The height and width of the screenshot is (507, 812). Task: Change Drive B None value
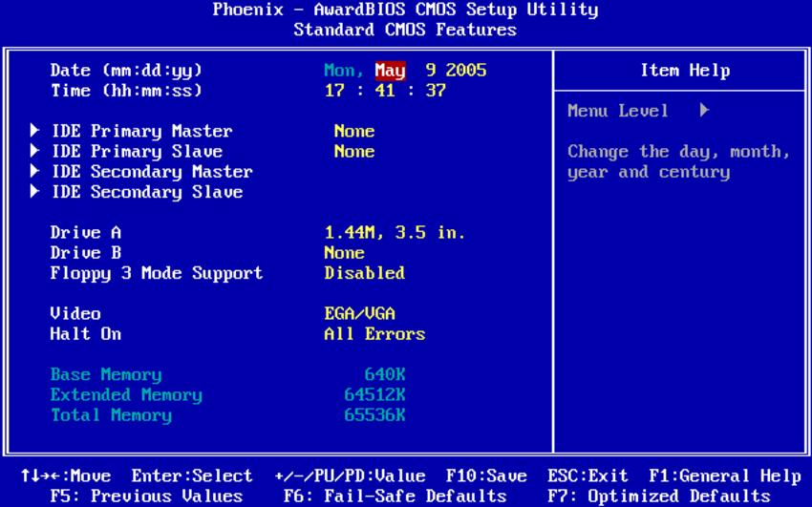click(x=344, y=252)
